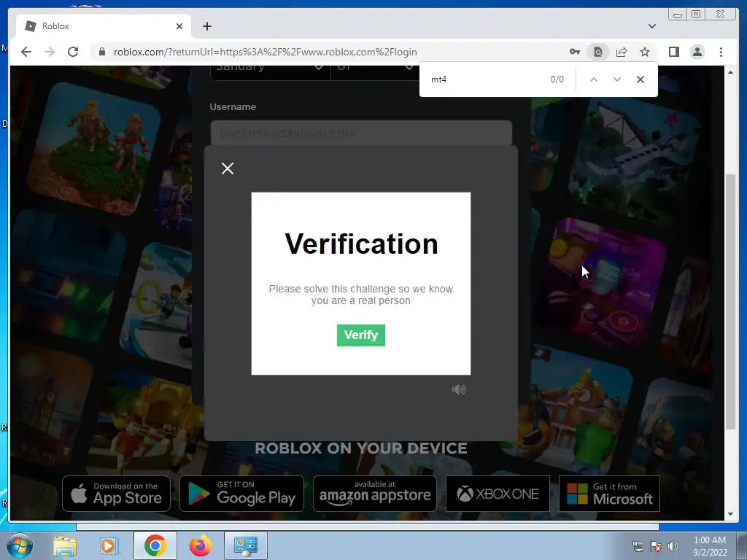747x560 pixels.
Task: Click the find-in-page search icon in the toolbar
Action: (598, 52)
